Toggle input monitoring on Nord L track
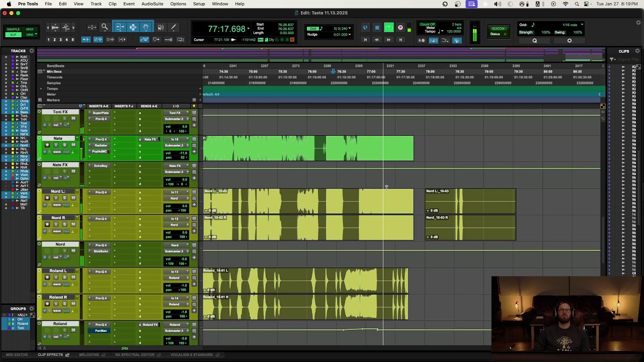 (56, 198)
